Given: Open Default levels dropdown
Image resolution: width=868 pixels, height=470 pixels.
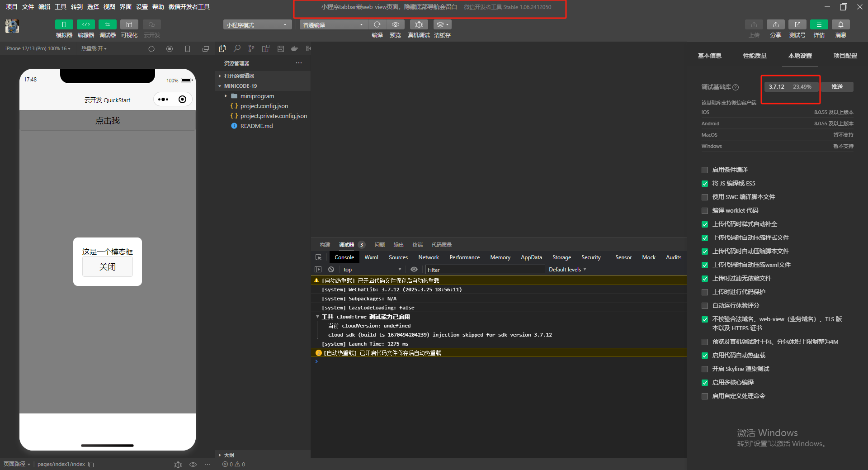Looking at the screenshot, I should (x=567, y=269).
